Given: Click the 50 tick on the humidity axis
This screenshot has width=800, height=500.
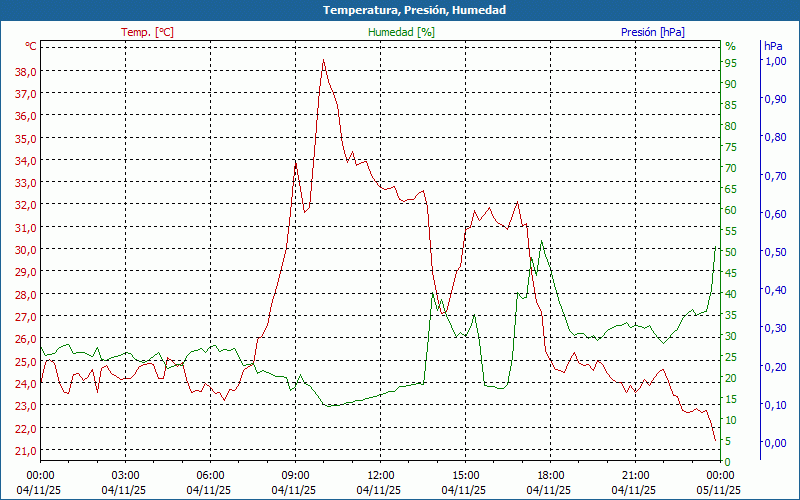Looking at the screenshot, I should click(730, 252).
